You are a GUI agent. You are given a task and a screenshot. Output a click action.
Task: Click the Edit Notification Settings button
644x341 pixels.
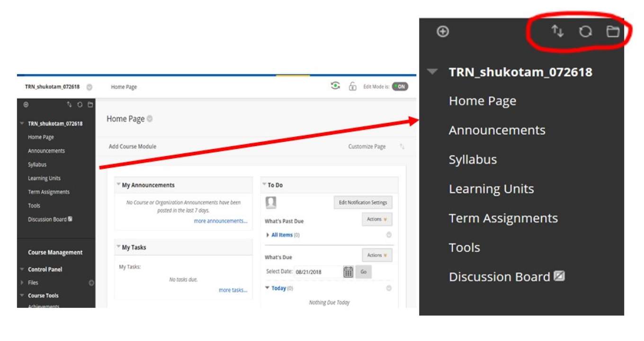pos(363,202)
